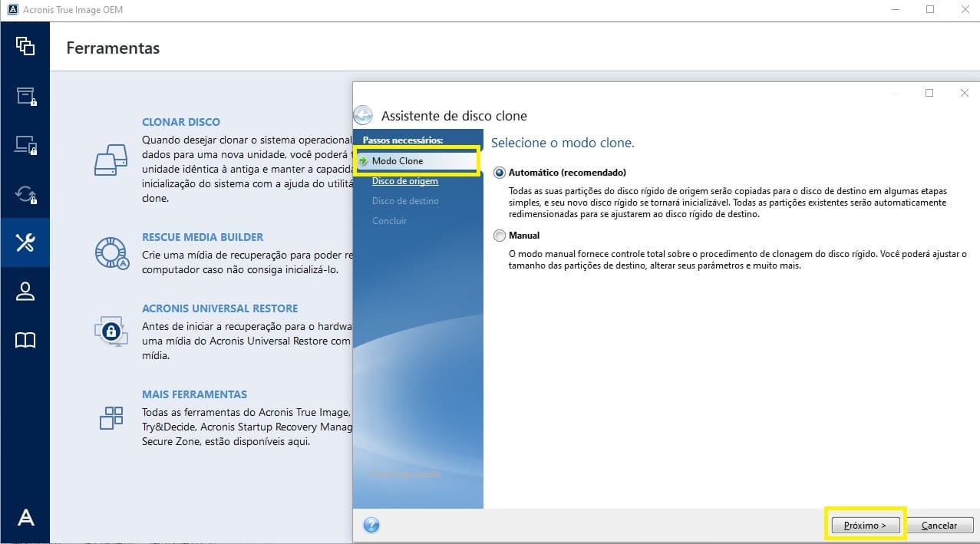The image size is (980, 544).
Task: Open the CLONAR DISCO tool link
Action: (181, 122)
